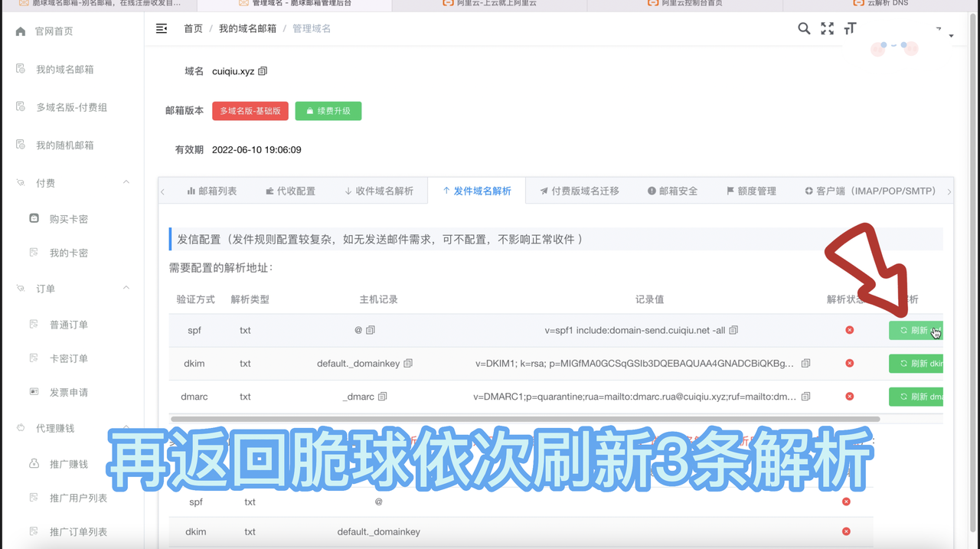980x549 pixels.
Task: Switch to 邮箱安全 tab
Action: (672, 191)
